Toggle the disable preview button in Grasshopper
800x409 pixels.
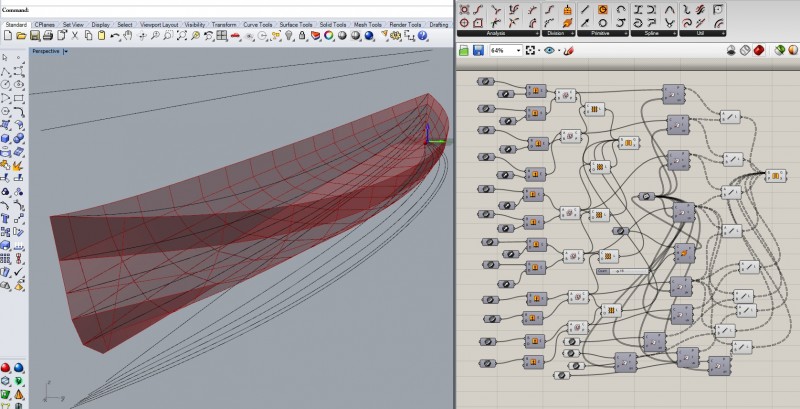731,50
